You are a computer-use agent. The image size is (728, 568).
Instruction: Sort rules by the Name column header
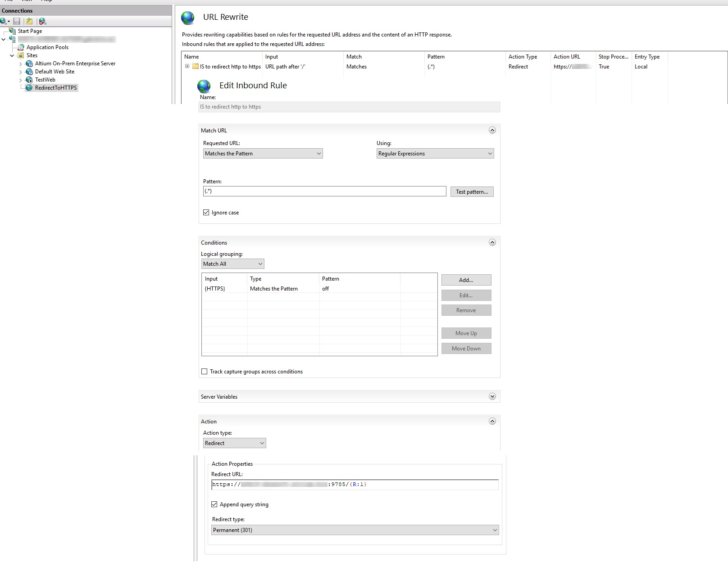click(222, 57)
